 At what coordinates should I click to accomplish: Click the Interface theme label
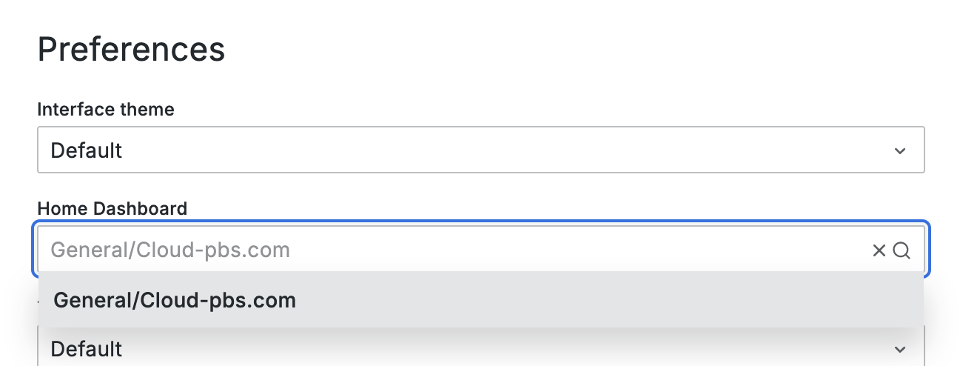(106, 110)
